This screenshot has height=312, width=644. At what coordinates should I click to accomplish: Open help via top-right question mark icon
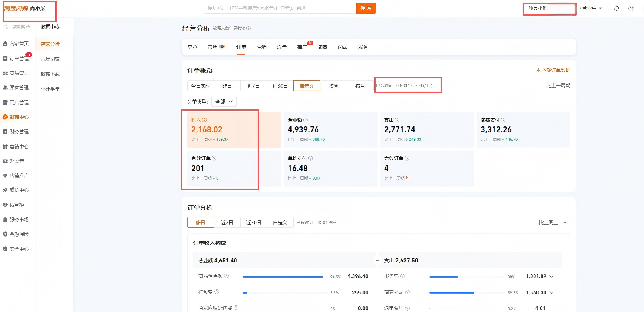[x=631, y=9]
